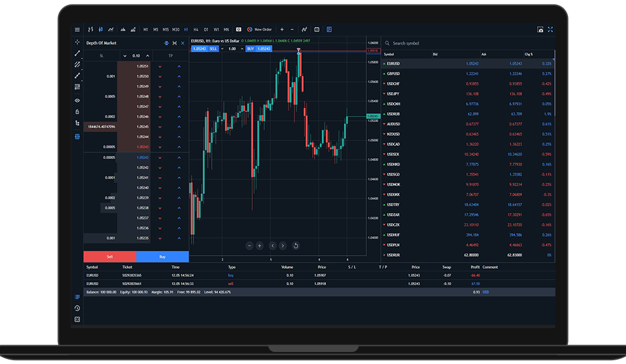Open the dropdown chevron next to the SELL price
Image resolution: width=626 pixels, height=364 pixels.
[222, 49]
